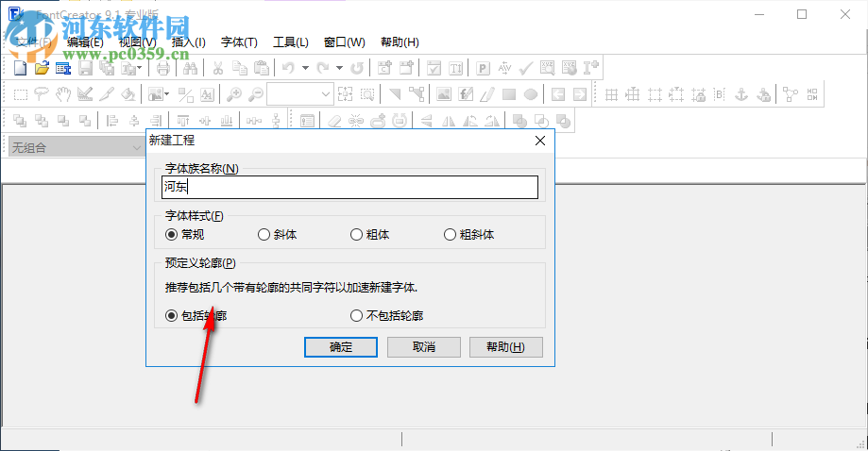The height and width of the screenshot is (451, 868).
Task: Click the 取消 button
Action: pos(424,347)
